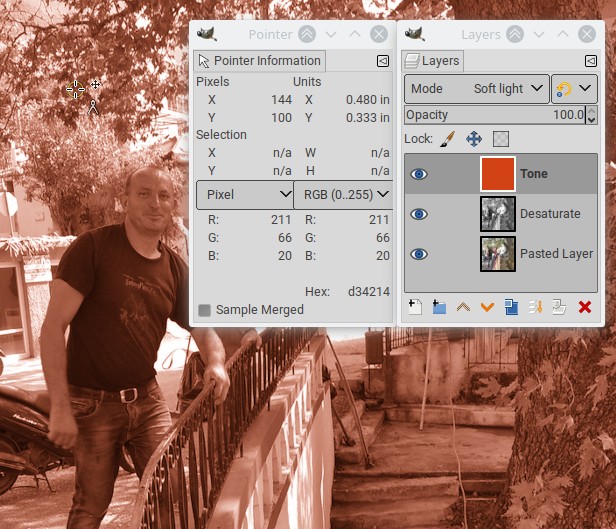Click the Hex value d34214
Viewport: 616px width, 529px height.
click(368, 292)
